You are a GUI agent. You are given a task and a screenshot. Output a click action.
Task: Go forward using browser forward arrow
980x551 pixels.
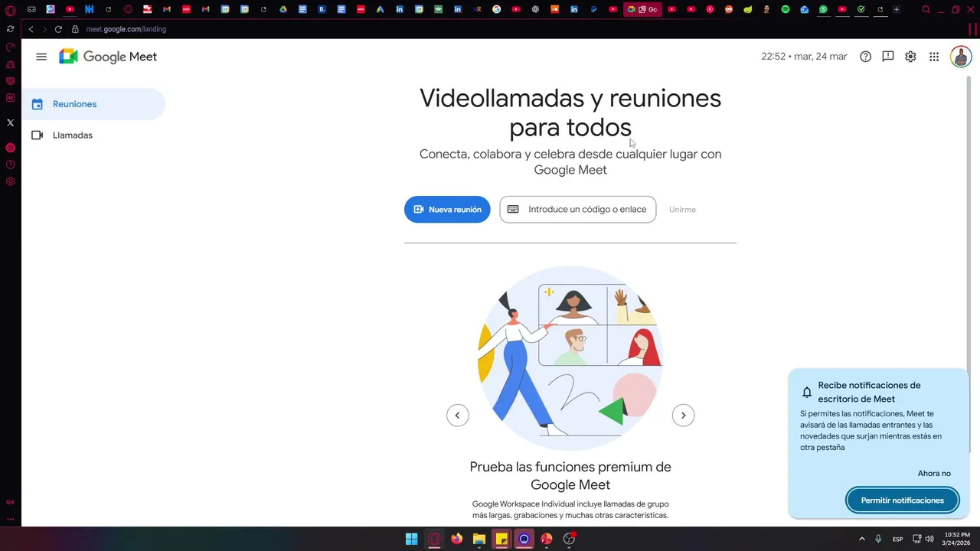[x=44, y=29]
